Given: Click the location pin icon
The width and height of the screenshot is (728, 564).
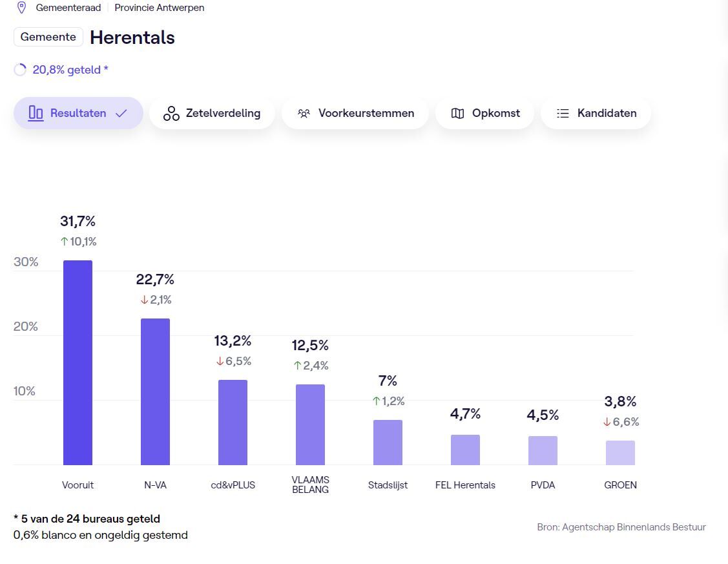Looking at the screenshot, I should [21, 8].
